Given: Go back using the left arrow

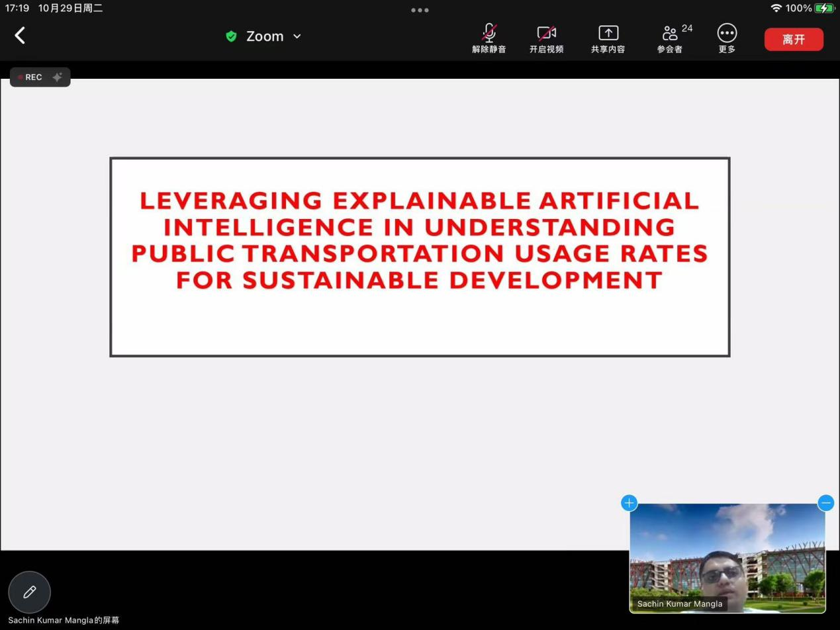Looking at the screenshot, I should (20, 36).
